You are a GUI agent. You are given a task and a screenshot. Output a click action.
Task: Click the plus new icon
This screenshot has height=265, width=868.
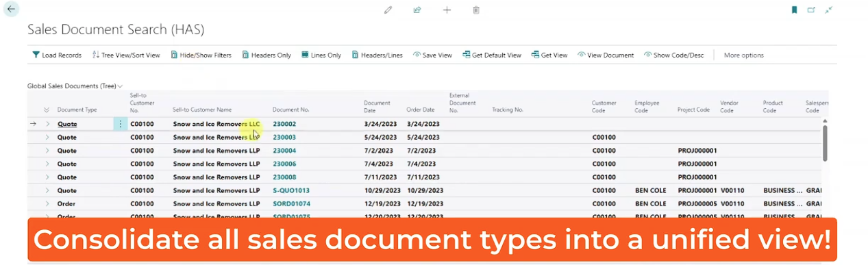click(x=447, y=10)
